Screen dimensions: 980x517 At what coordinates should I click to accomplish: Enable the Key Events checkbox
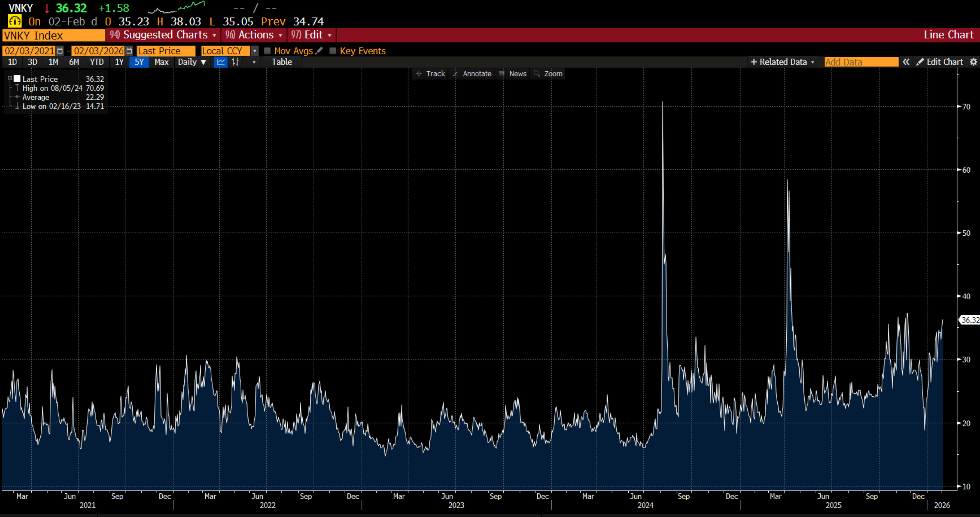(x=333, y=51)
